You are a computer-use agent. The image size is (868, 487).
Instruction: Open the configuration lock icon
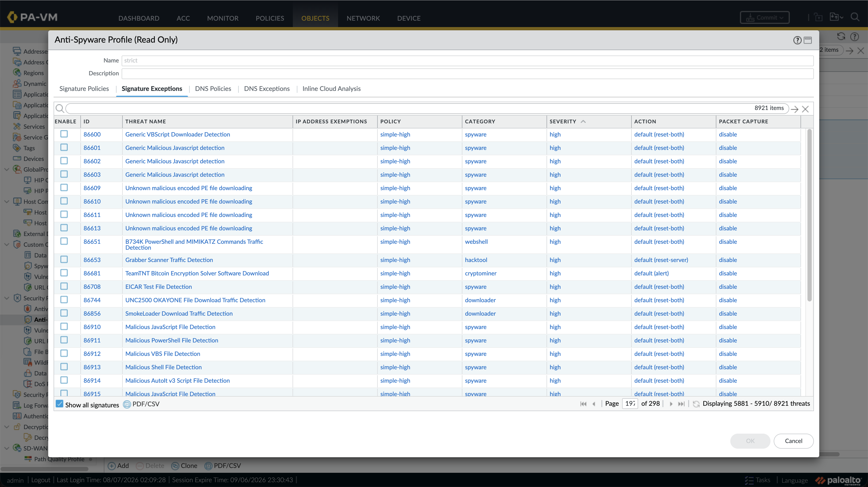tap(818, 17)
